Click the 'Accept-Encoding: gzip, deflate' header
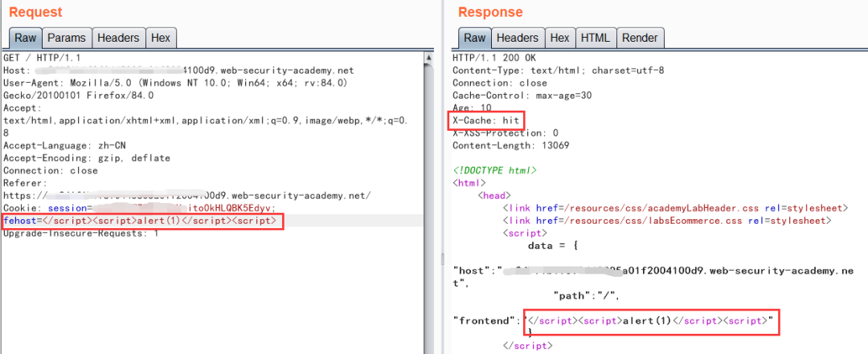Viewport: 868px width, 354px height. pyautogui.click(x=86, y=158)
